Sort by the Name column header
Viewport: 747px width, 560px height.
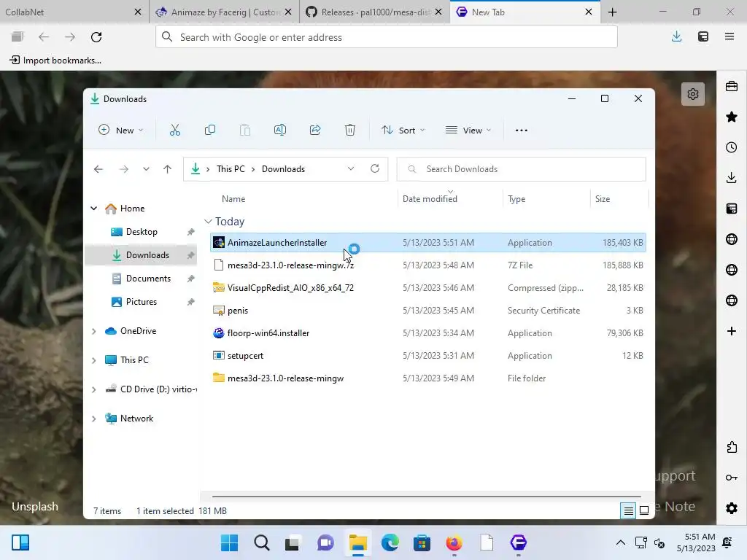(x=233, y=198)
